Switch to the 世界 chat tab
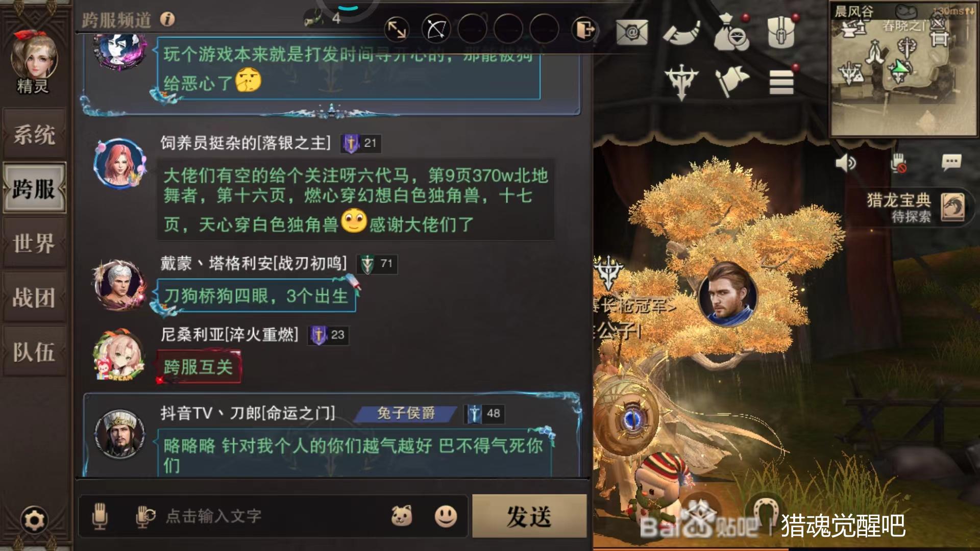 pos(34,243)
